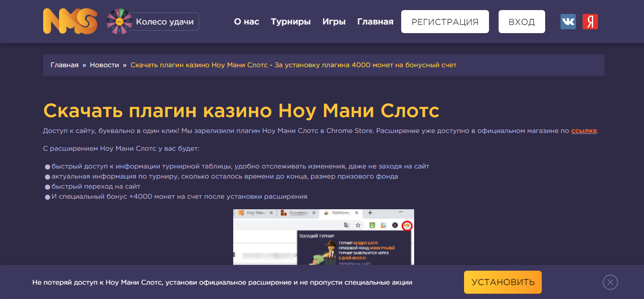Click Главная in the breadcrumb
The height and width of the screenshot is (299, 644).
tap(65, 65)
